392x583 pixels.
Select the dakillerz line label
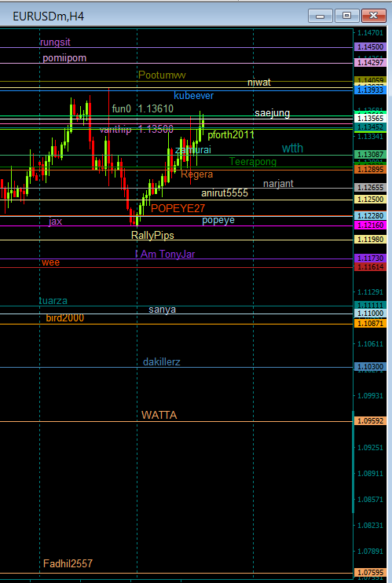161,361
